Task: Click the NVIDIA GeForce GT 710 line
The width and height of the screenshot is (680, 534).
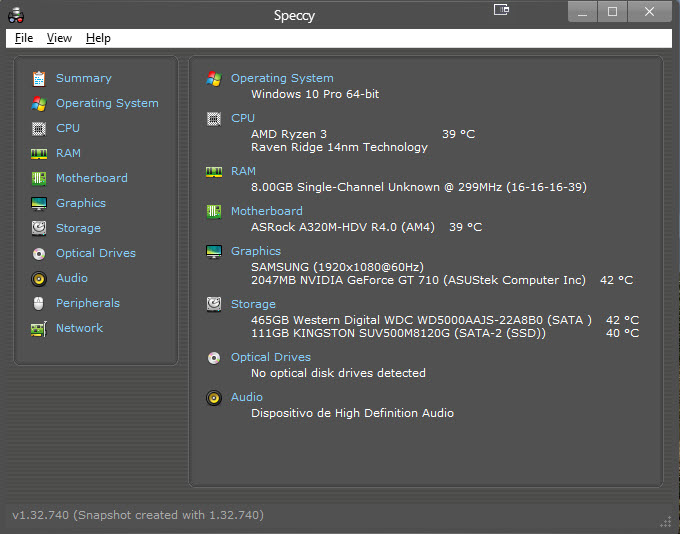Action: (x=418, y=280)
